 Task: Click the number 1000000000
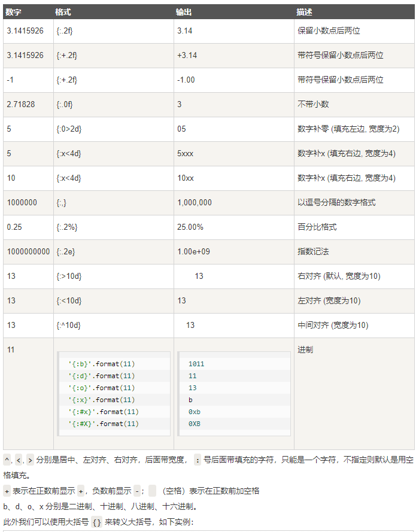28,252
